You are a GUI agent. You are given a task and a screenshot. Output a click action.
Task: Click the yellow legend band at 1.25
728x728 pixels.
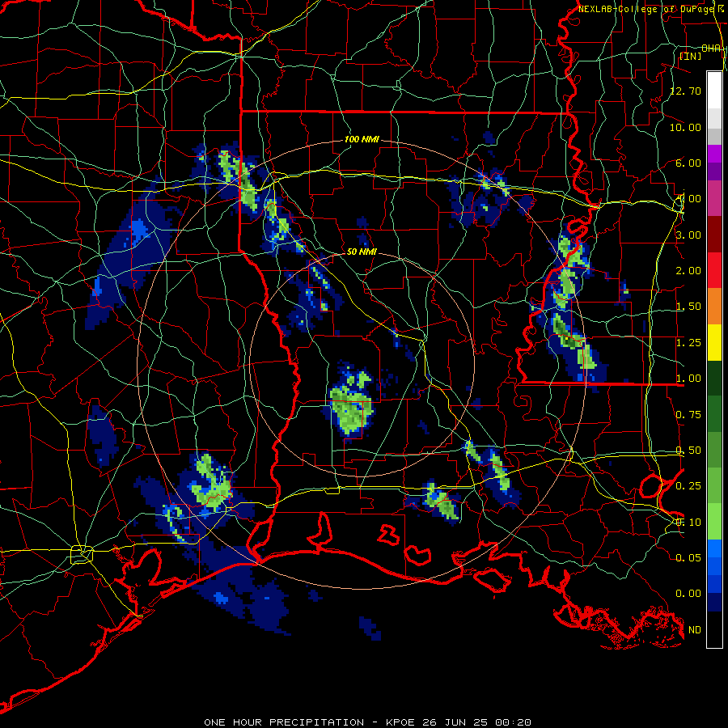(714, 342)
